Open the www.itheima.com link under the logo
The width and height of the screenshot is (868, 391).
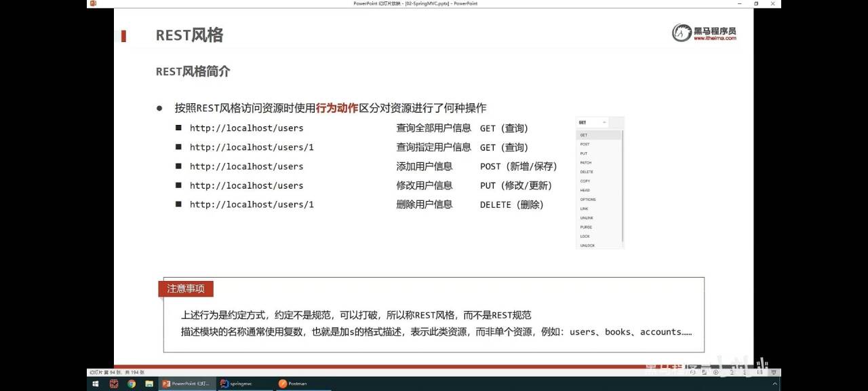pos(715,39)
